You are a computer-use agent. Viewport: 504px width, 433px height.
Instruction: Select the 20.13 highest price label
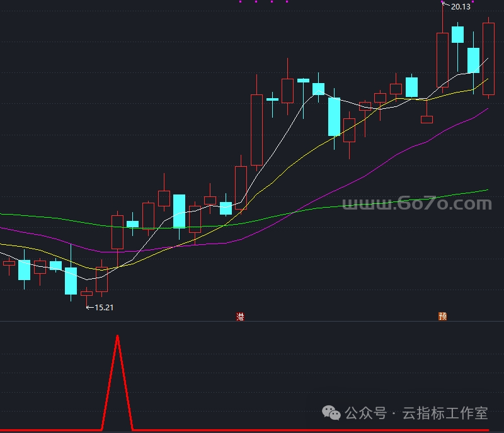[x=461, y=7]
